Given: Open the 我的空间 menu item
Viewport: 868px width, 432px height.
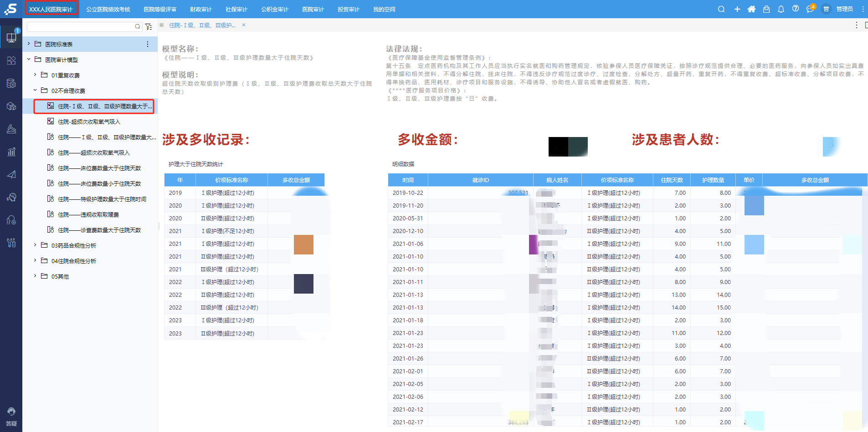Looking at the screenshot, I should (384, 9).
